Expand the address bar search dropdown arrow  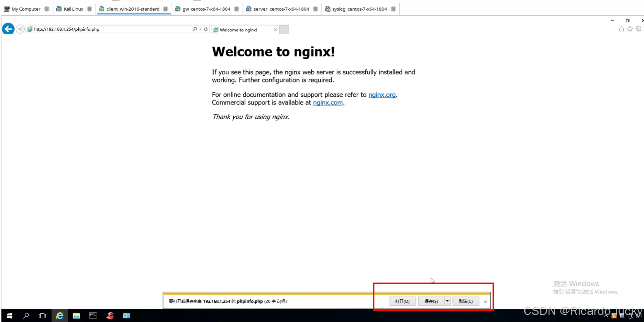(x=200, y=29)
